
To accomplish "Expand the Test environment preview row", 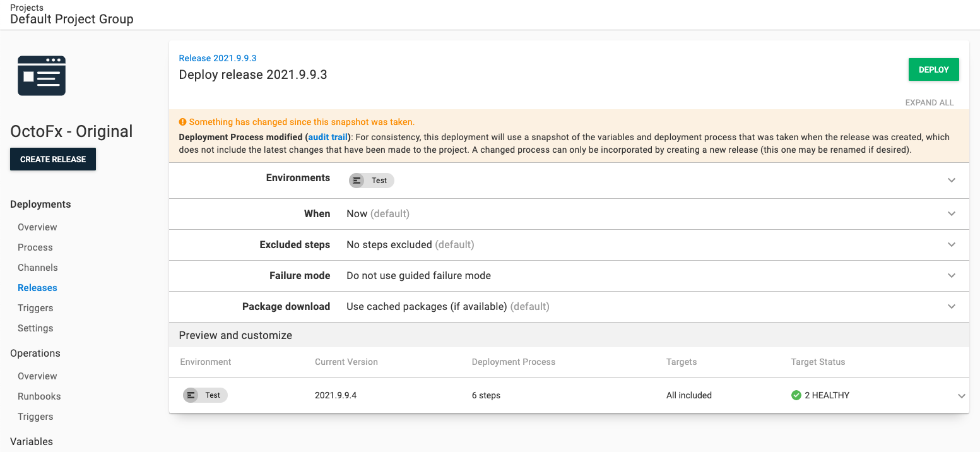I will point(962,395).
